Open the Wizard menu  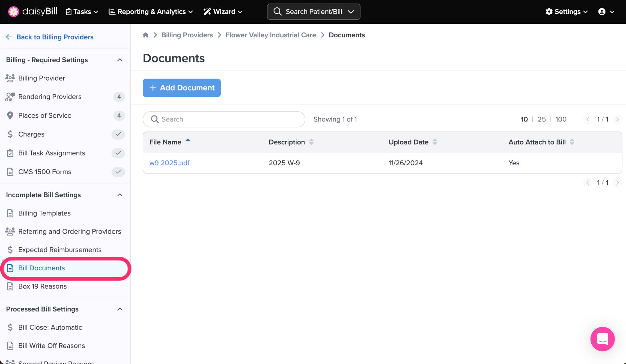(x=223, y=12)
